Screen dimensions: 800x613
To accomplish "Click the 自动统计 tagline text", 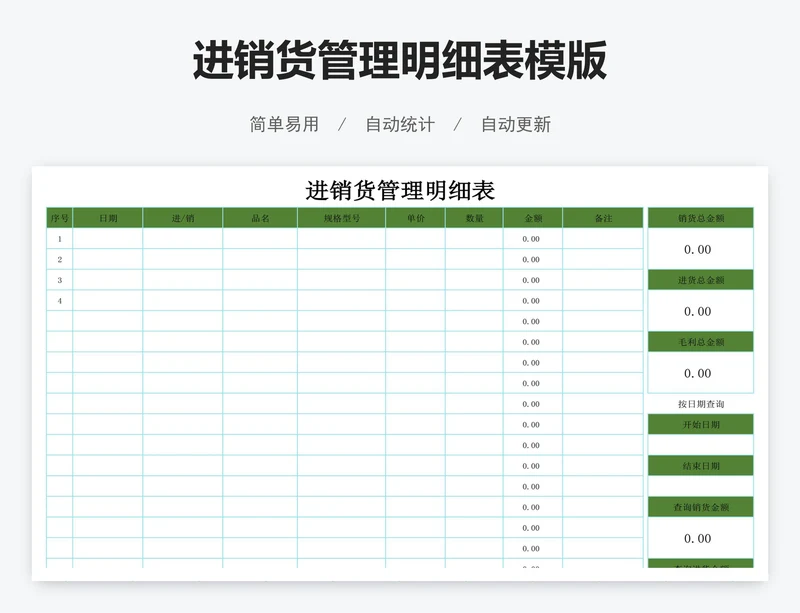I will 400,125.
